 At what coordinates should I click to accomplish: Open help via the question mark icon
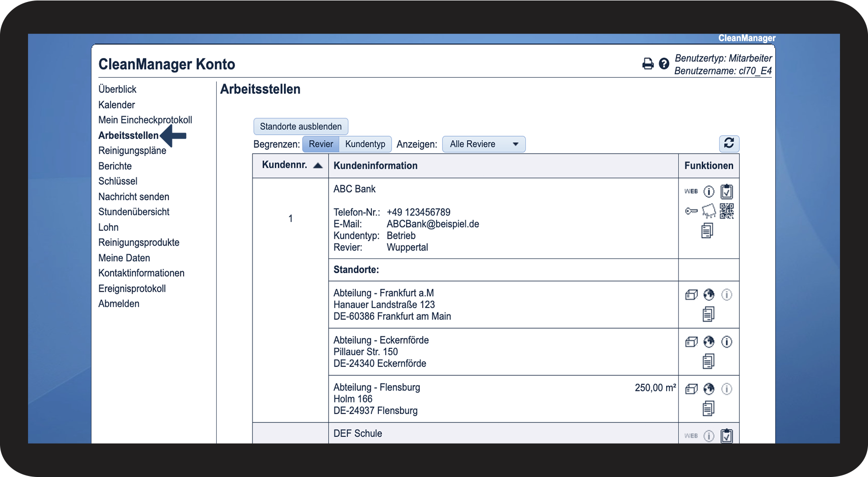click(x=664, y=64)
